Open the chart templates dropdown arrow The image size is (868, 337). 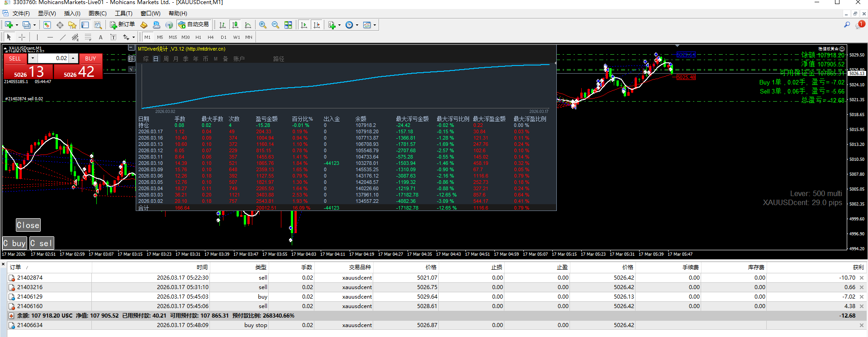click(x=375, y=25)
